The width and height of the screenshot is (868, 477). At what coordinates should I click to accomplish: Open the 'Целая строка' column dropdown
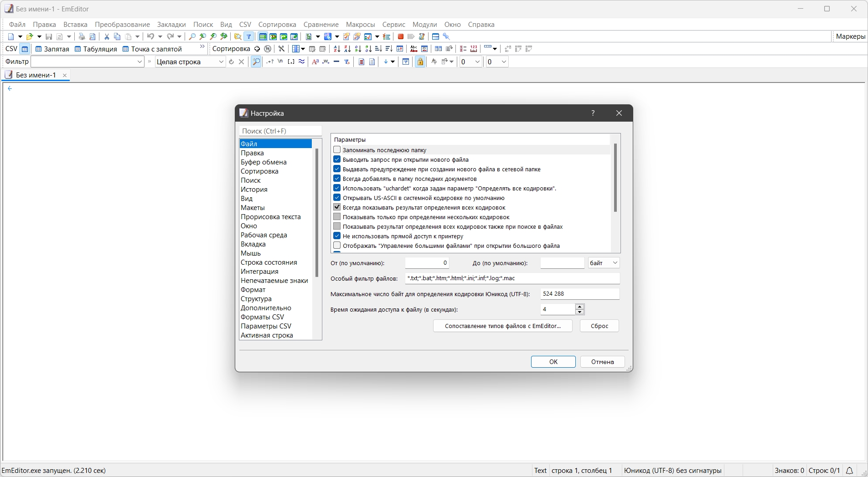click(x=221, y=62)
